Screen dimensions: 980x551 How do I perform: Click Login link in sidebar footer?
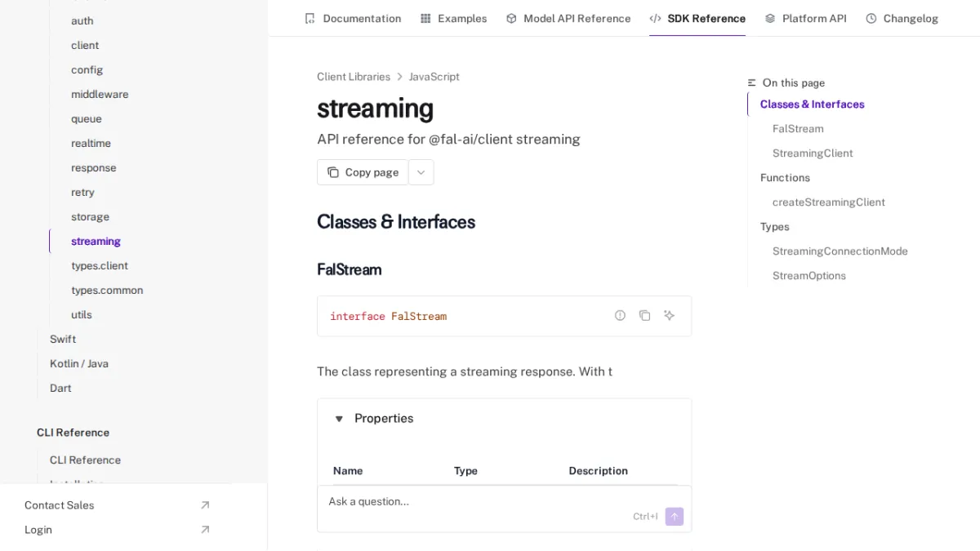[x=38, y=530]
